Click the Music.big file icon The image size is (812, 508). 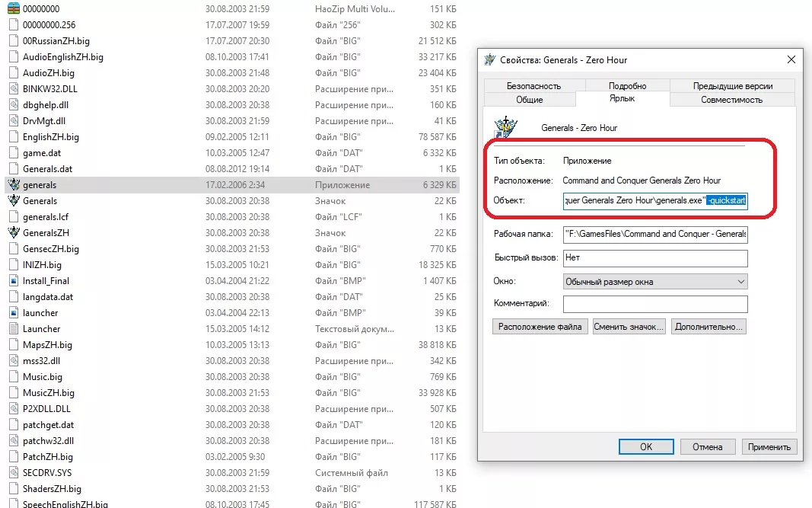(14, 377)
